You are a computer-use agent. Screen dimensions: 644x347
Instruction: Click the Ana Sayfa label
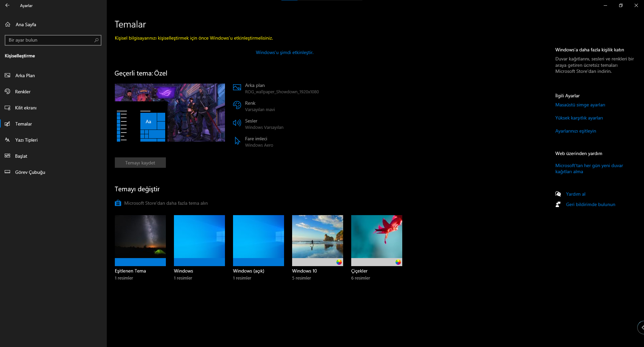coord(26,24)
